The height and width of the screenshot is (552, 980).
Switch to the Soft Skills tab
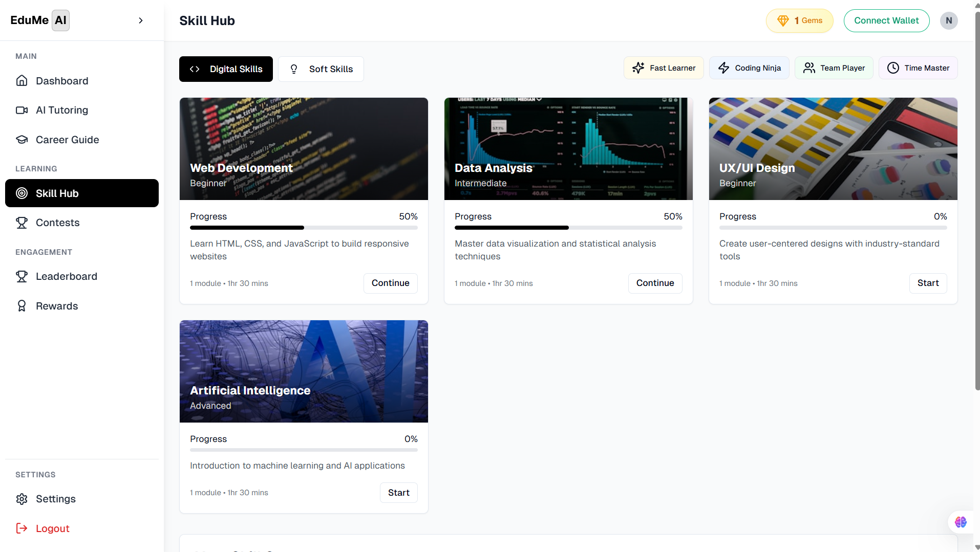321,69
